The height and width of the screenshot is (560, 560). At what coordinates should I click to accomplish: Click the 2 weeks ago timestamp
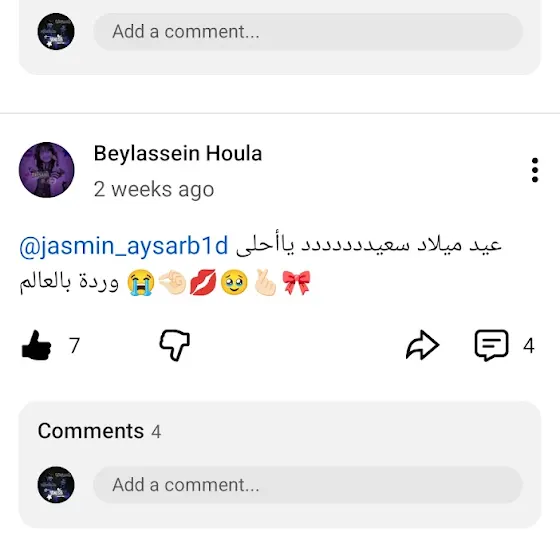(x=154, y=189)
